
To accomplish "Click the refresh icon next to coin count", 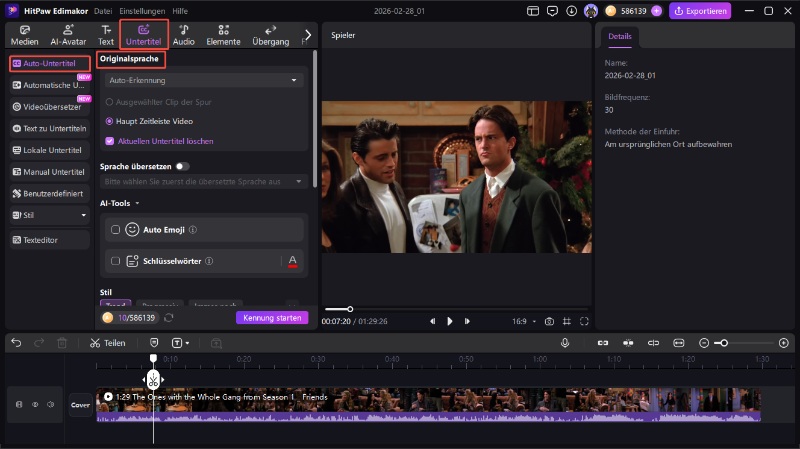I will pos(169,318).
